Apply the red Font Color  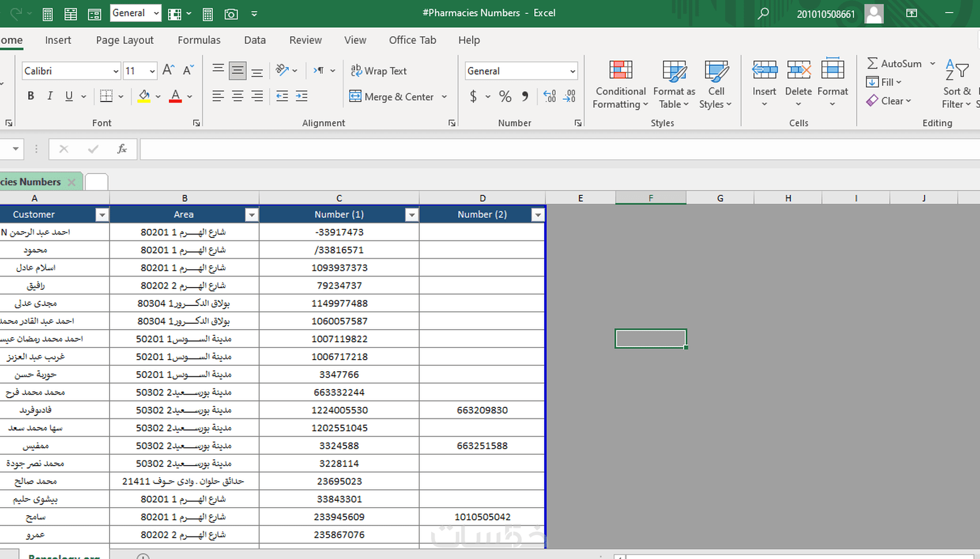[175, 96]
